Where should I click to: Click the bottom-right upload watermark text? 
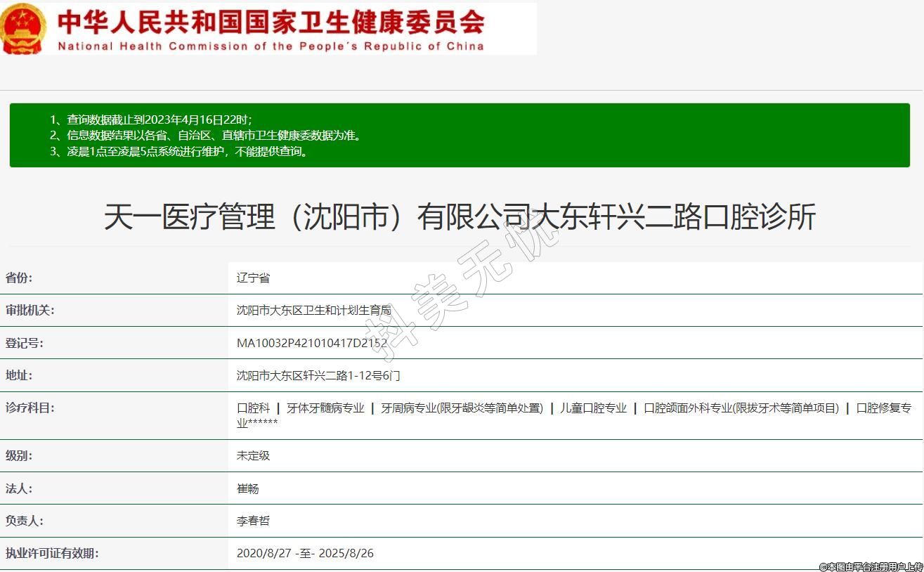(870, 566)
